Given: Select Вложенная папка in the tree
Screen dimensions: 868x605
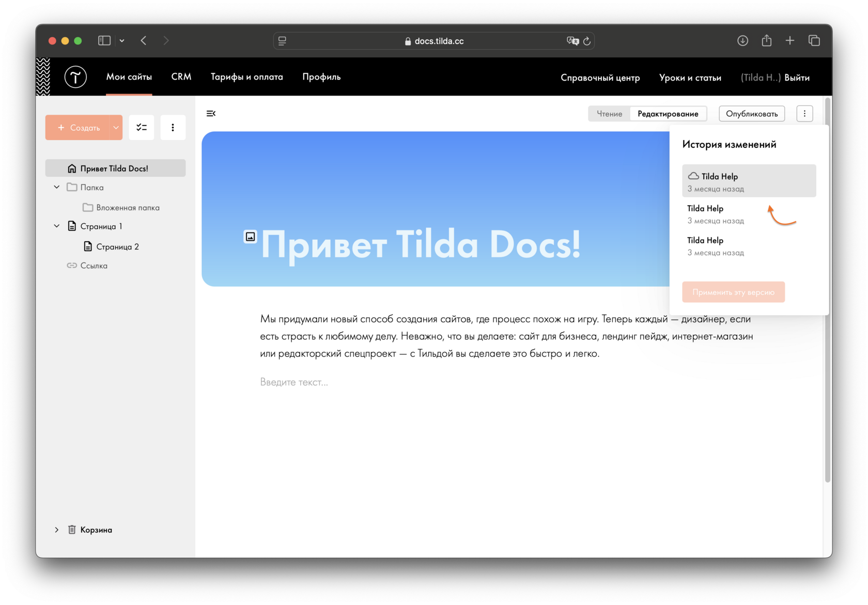Looking at the screenshot, I should pyautogui.click(x=128, y=208).
